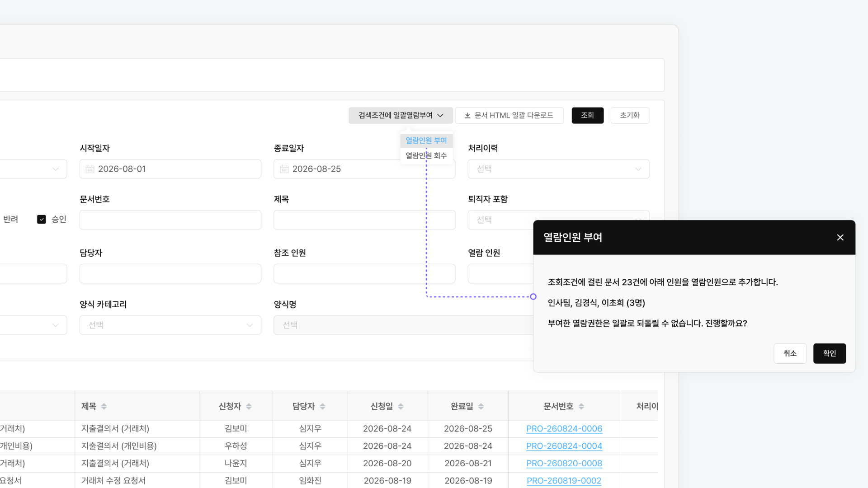Open document link PRO-260824-0006

coord(564,429)
